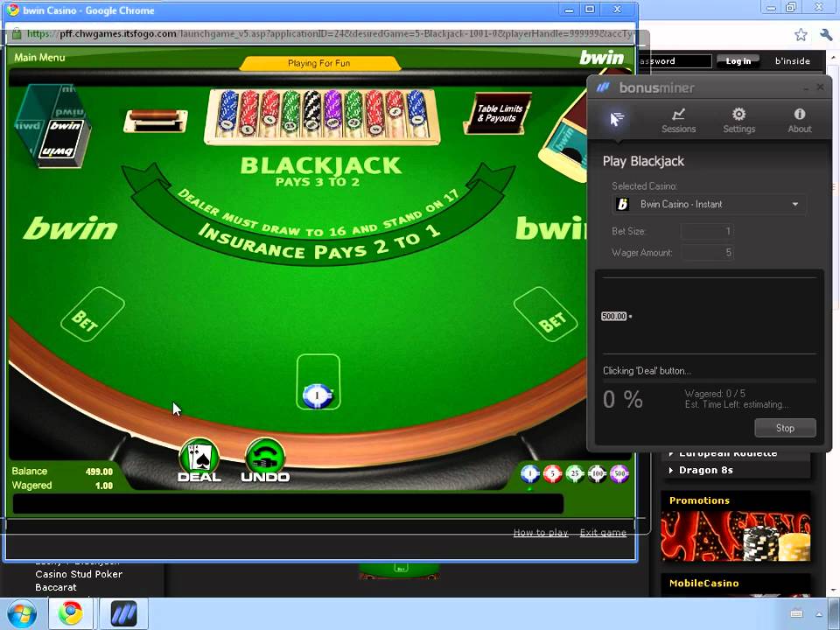840x630 pixels.
Task: Select the purple 500 chip
Action: 619,473
